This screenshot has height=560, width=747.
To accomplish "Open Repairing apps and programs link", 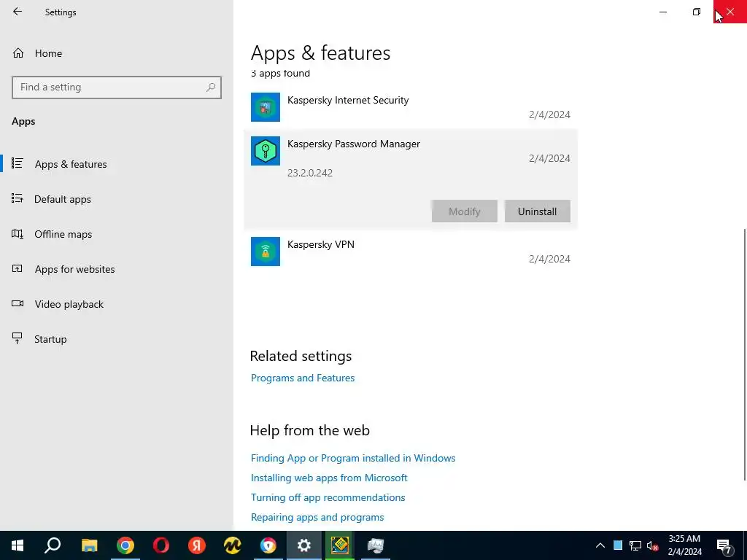I will [x=317, y=517].
